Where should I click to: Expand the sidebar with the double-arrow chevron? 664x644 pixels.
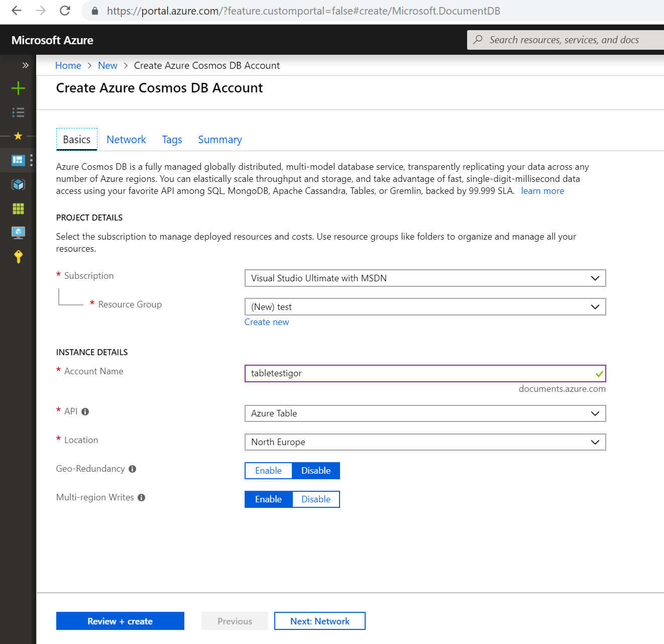click(x=25, y=65)
